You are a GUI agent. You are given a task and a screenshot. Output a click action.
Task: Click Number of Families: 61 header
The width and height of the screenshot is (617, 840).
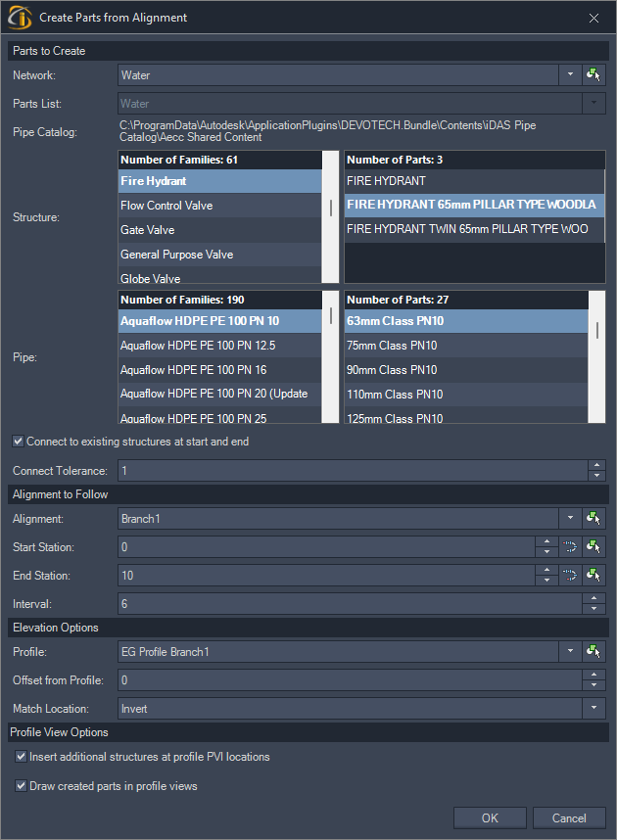[220, 160]
